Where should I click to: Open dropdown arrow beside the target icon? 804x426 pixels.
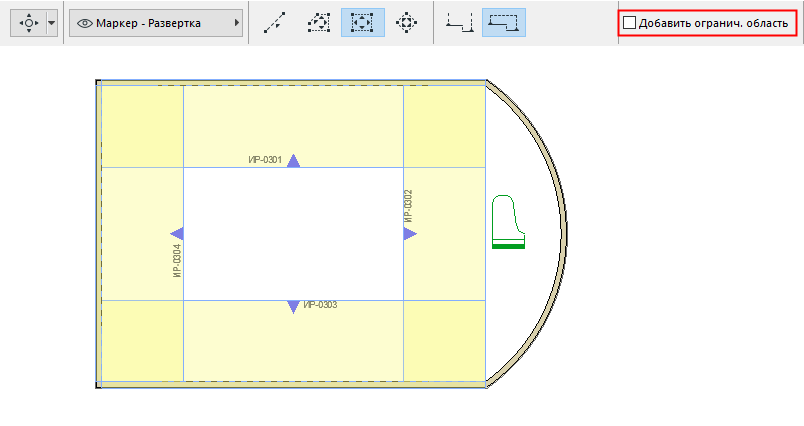pos(51,23)
